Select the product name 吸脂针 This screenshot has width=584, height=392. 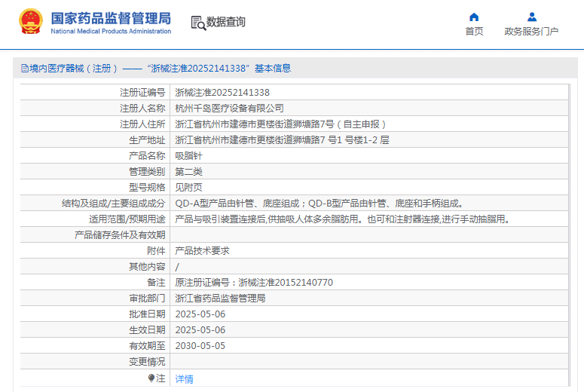tap(189, 156)
